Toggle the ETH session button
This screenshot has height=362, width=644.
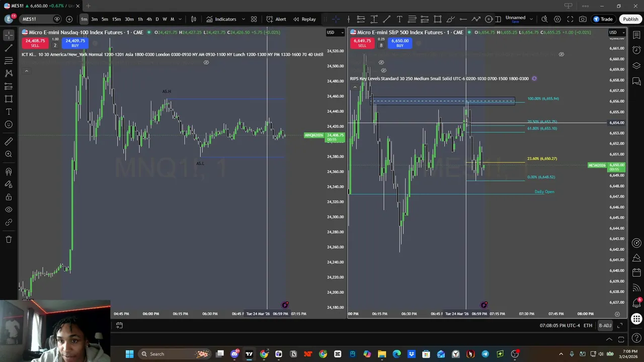click(x=588, y=325)
